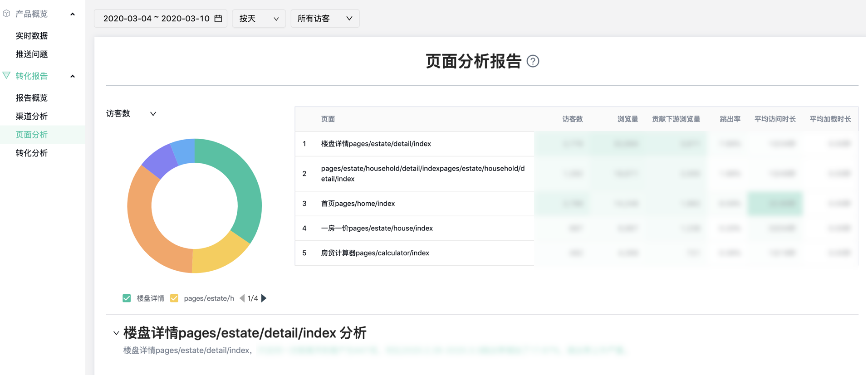Open 实时数据 in the sidebar
Image resolution: width=868 pixels, height=375 pixels.
32,35
